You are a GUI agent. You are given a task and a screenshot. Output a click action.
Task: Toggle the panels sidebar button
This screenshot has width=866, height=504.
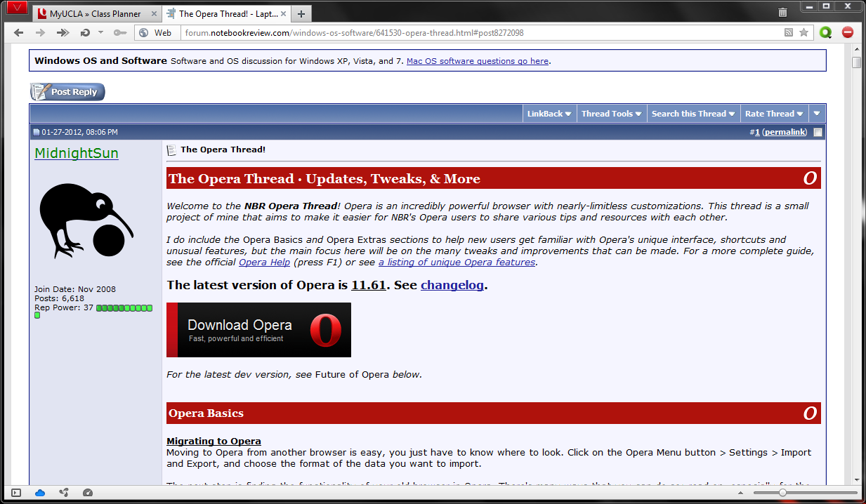point(16,493)
